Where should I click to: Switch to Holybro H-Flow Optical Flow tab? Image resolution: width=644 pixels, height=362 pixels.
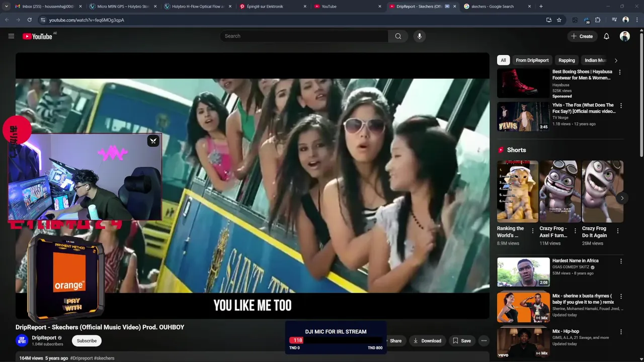click(x=198, y=7)
